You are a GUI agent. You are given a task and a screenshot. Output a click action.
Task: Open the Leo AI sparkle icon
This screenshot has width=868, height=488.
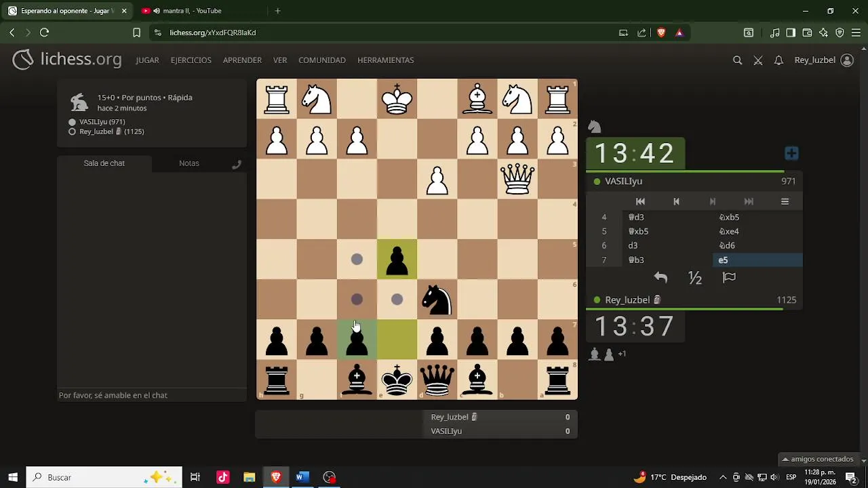tap(823, 33)
